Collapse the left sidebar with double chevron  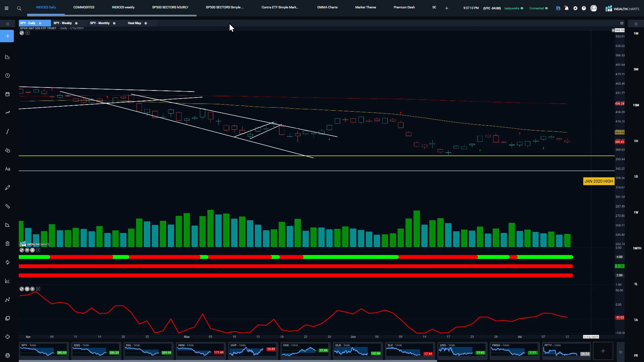(7, 24)
